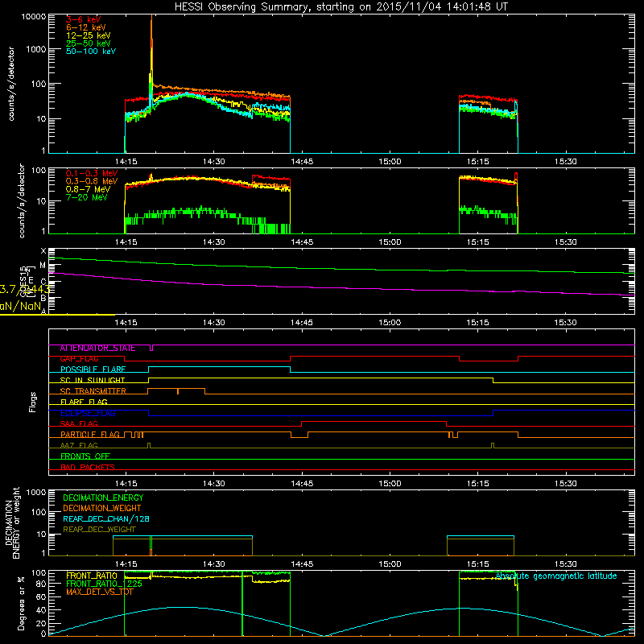Click the SC_TRANSMITTER flag label

click(93, 391)
